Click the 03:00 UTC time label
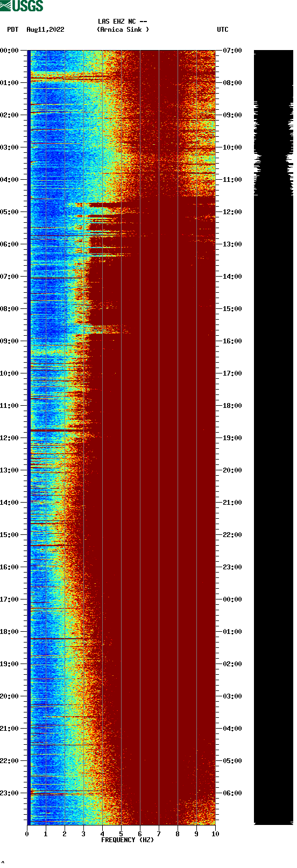 pos(232,696)
